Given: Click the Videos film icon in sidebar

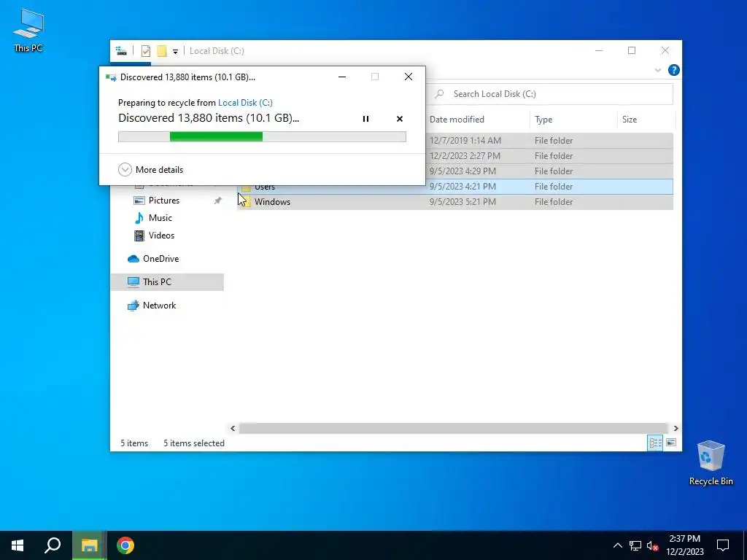Looking at the screenshot, I should pyautogui.click(x=139, y=236).
